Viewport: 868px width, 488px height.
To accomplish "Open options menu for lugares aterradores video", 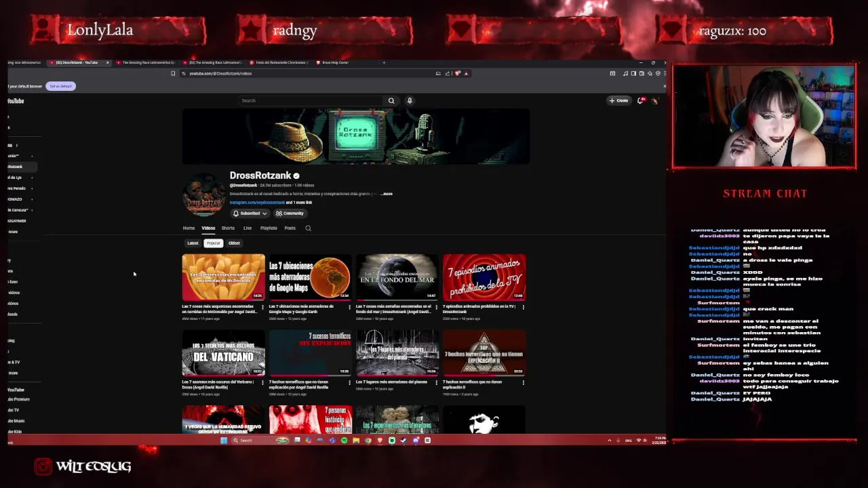I will click(437, 382).
